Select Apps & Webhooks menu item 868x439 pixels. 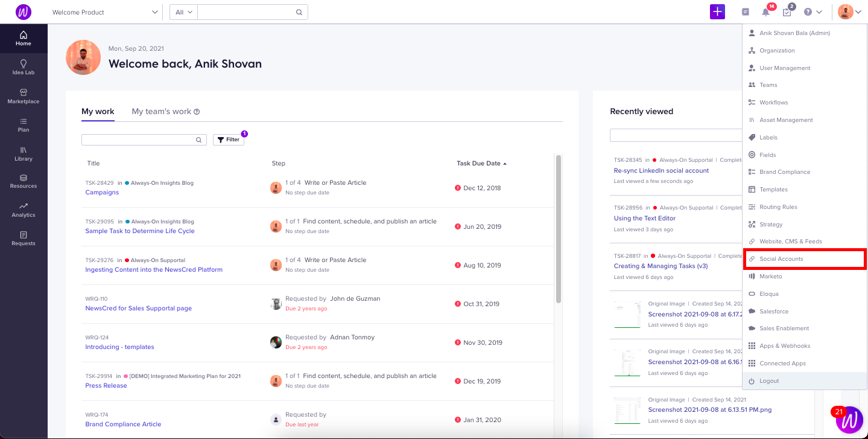805,346
